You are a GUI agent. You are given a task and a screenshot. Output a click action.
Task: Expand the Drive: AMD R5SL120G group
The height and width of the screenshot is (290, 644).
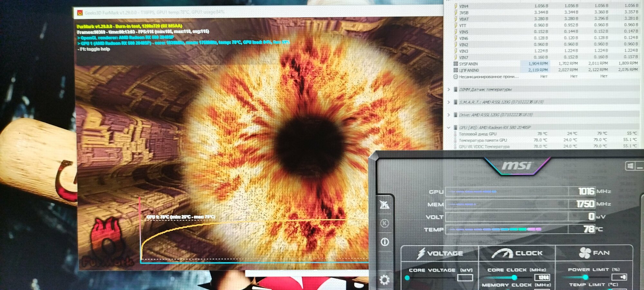click(449, 115)
